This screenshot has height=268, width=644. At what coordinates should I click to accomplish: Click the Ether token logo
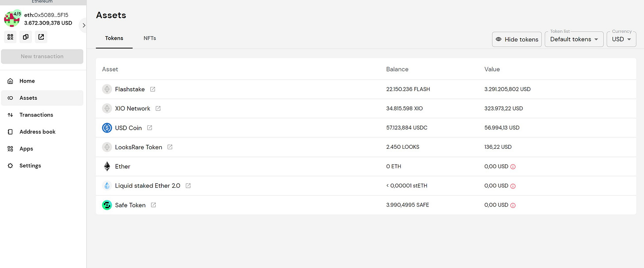pos(107,166)
